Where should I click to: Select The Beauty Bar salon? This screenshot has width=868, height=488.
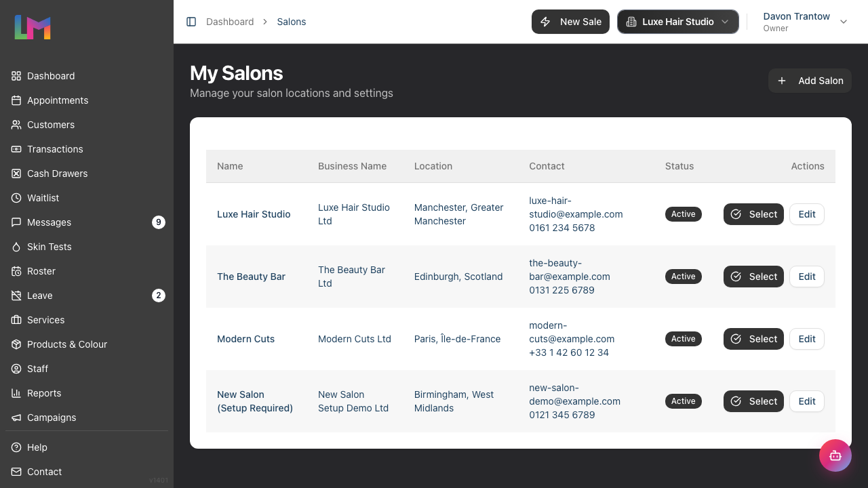tap(753, 277)
